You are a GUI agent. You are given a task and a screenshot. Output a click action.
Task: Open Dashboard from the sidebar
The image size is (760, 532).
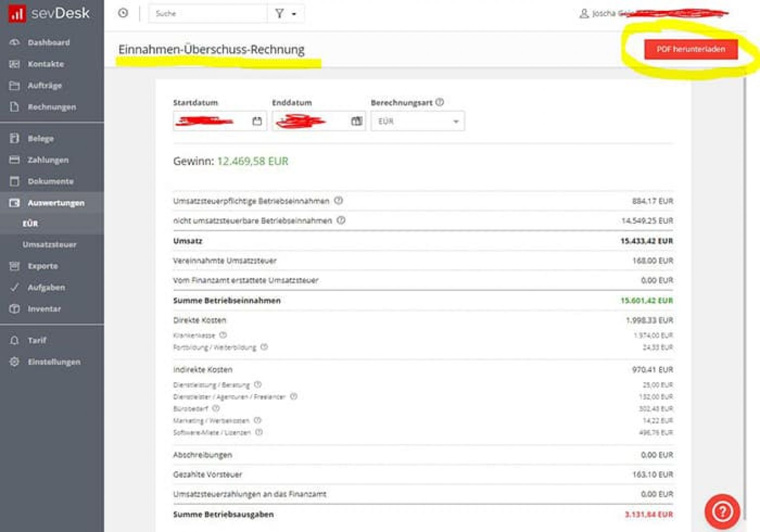(48, 43)
